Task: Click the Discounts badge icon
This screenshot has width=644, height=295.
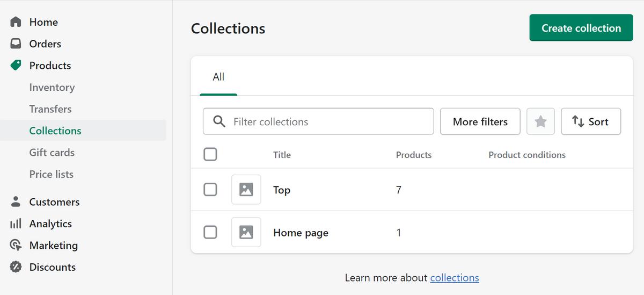Action: (16, 267)
